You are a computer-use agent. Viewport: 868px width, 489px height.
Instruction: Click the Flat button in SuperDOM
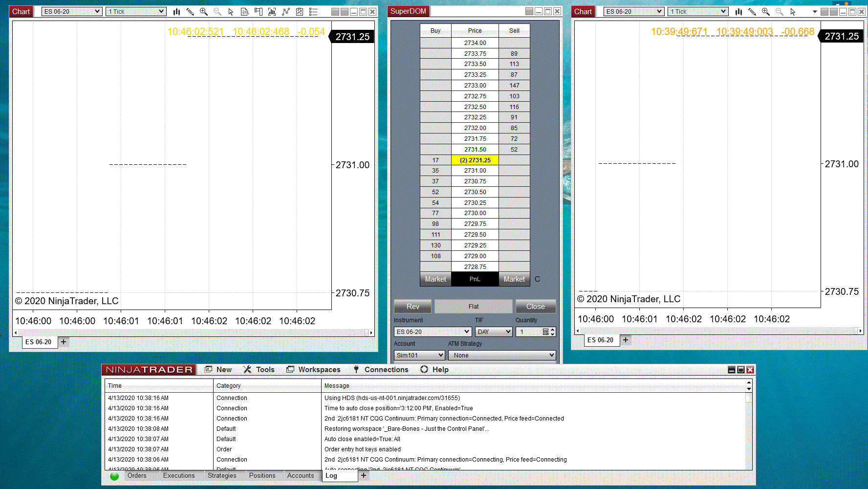point(474,307)
